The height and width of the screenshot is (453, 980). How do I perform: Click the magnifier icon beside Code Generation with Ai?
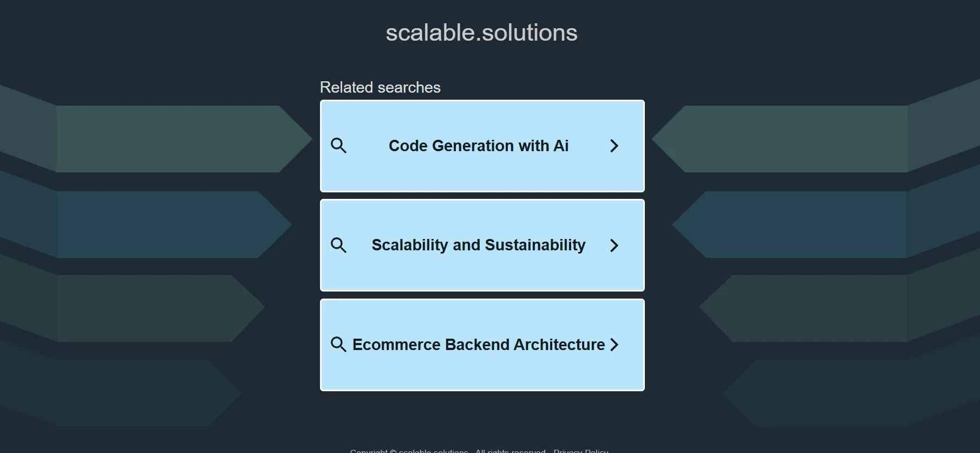(x=338, y=146)
